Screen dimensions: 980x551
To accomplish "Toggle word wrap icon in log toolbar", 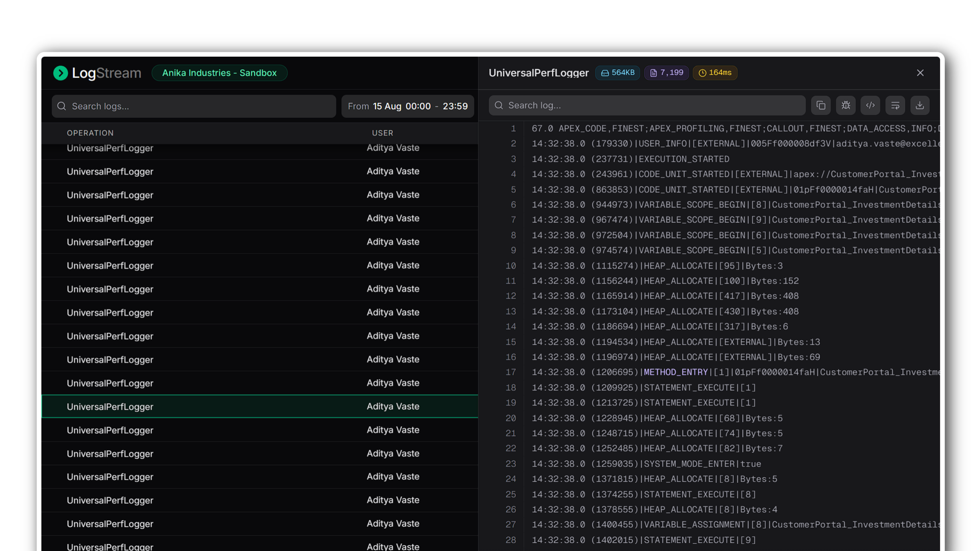I will click(895, 106).
